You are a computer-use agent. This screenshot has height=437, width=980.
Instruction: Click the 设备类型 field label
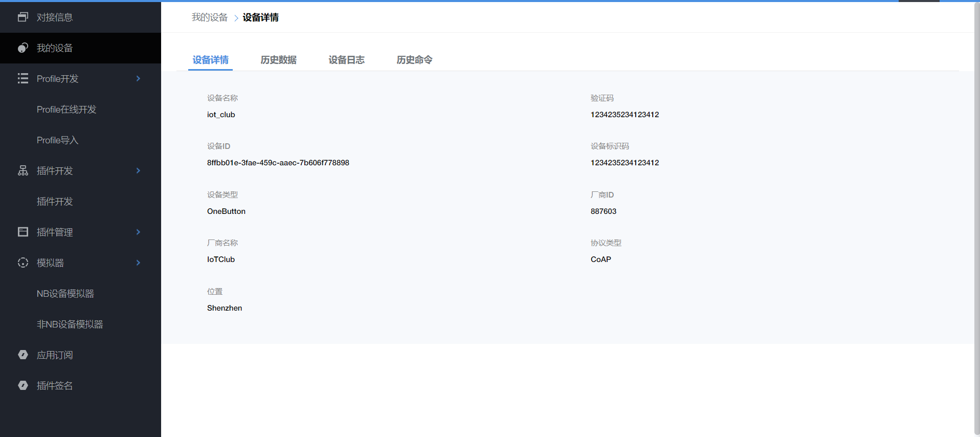222,194
